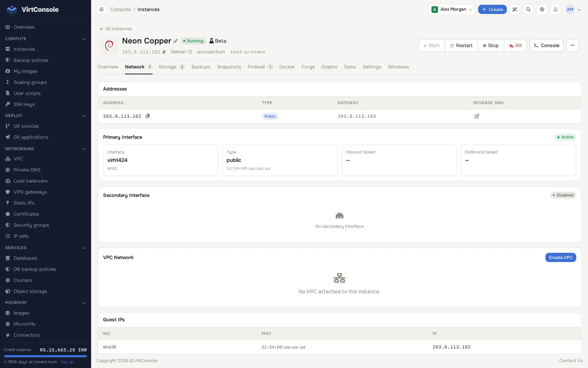588x368 pixels.
Task: Open the notifications bell
Action: tap(555, 10)
